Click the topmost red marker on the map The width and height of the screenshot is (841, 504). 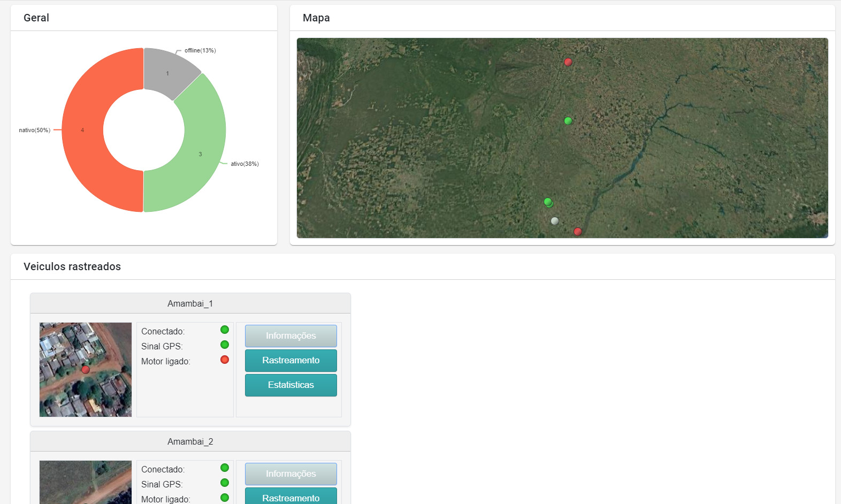tap(568, 62)
